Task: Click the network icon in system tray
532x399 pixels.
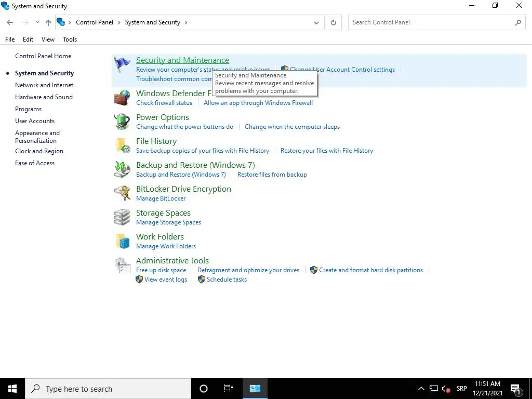Action: click(434, 389)
